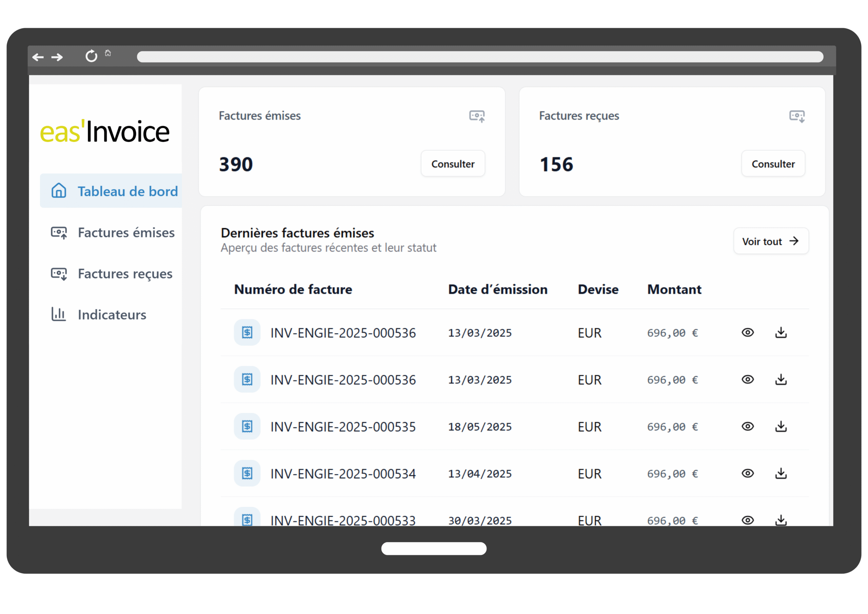
Task: Download the INV-ENGIE-2025-000535 invoice
Action: (781, 426)
